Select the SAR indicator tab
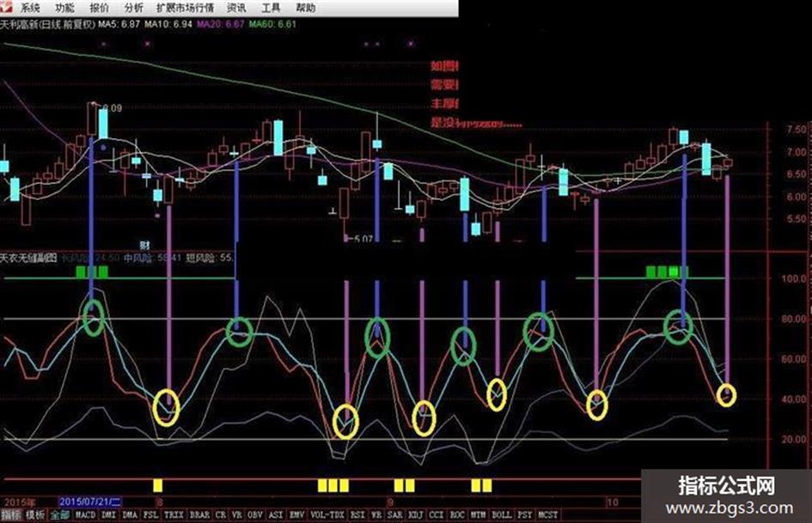The width and height of the screenshot is (812, 523). (394, 514)
